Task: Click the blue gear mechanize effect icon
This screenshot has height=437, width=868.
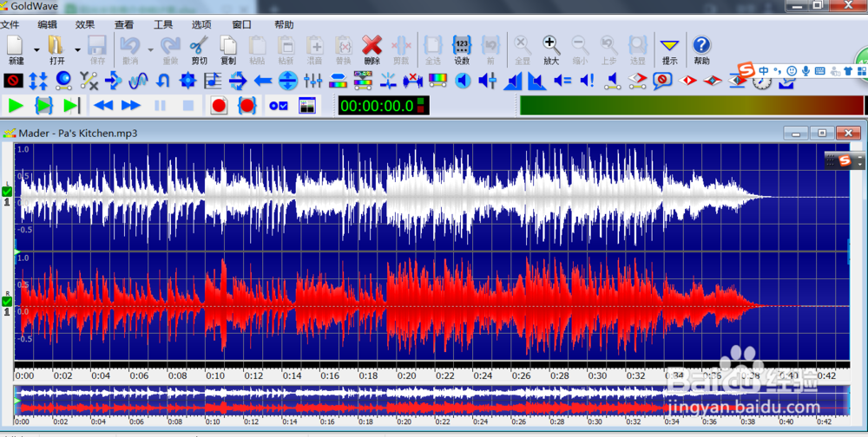Action: pos(187,81)
